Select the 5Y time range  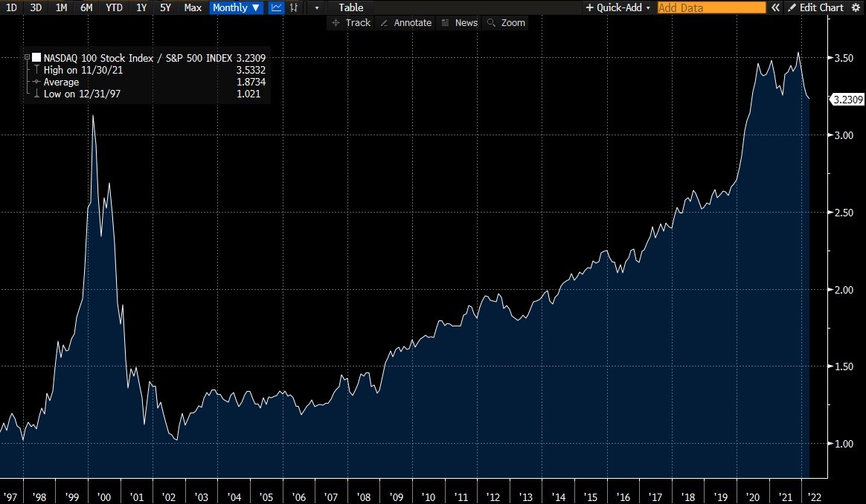(165, 7)
